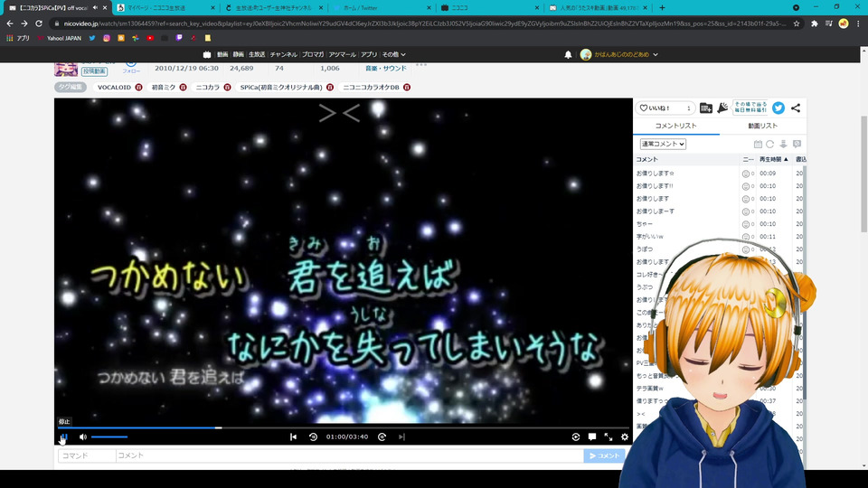Click the いいね! heart like button
This screenshot has width=868, height=488.
point(665,108)
